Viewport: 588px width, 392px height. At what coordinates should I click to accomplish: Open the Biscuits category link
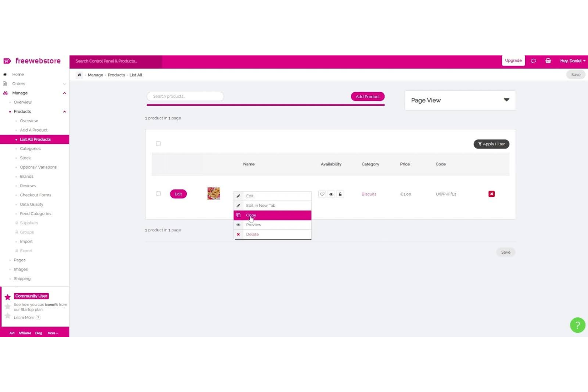pos(369,194)
